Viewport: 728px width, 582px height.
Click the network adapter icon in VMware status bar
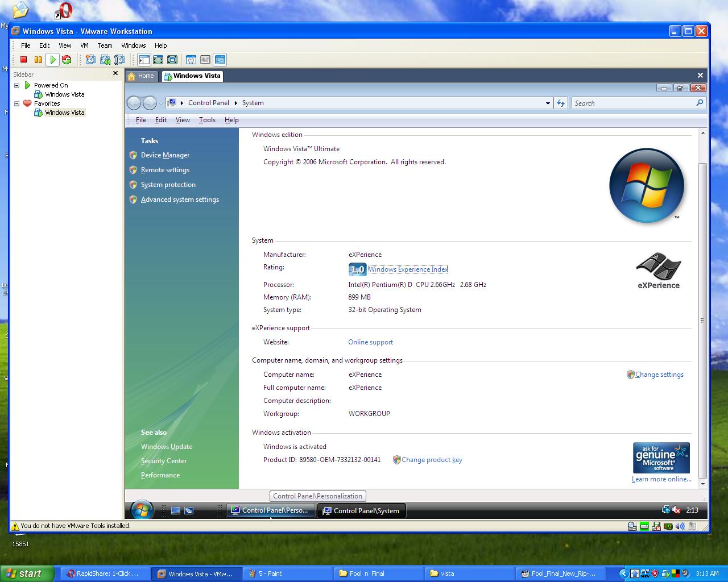point(668,526)
